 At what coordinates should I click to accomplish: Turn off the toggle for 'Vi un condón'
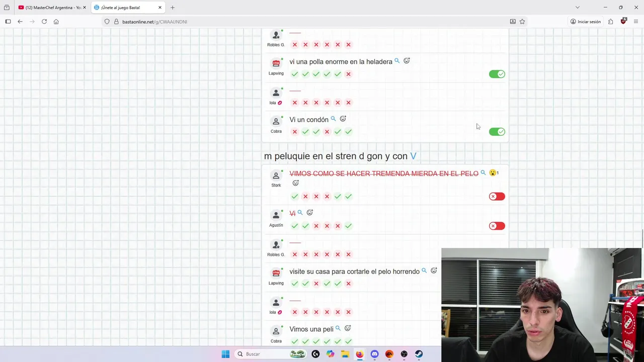click(497, 132)
